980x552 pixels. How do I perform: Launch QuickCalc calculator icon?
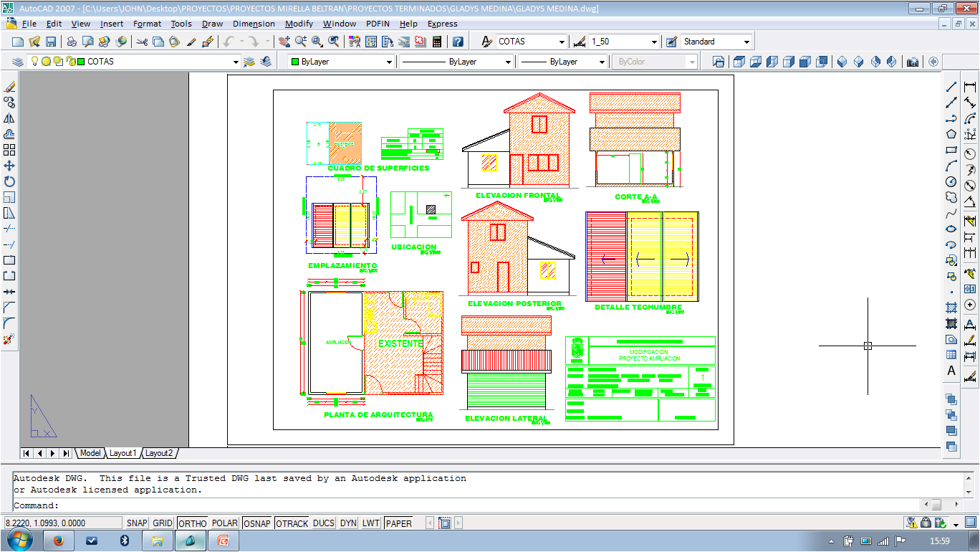(436, 42)
